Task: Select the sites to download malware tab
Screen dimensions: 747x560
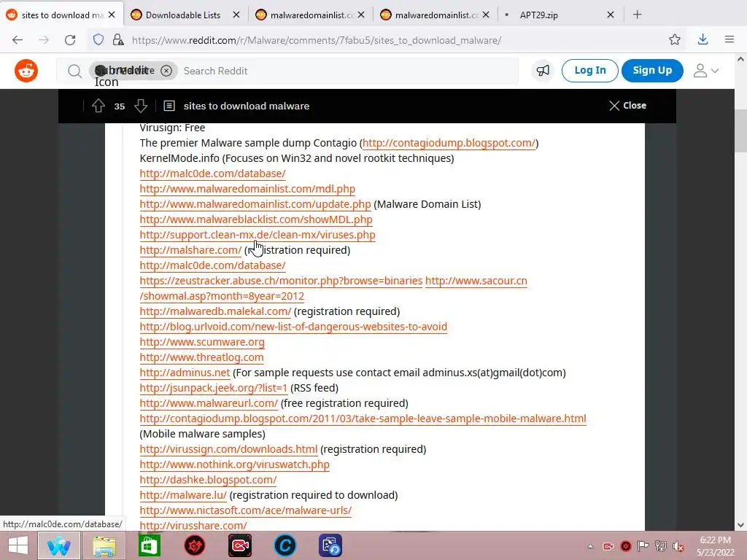Action: point(62,15)
